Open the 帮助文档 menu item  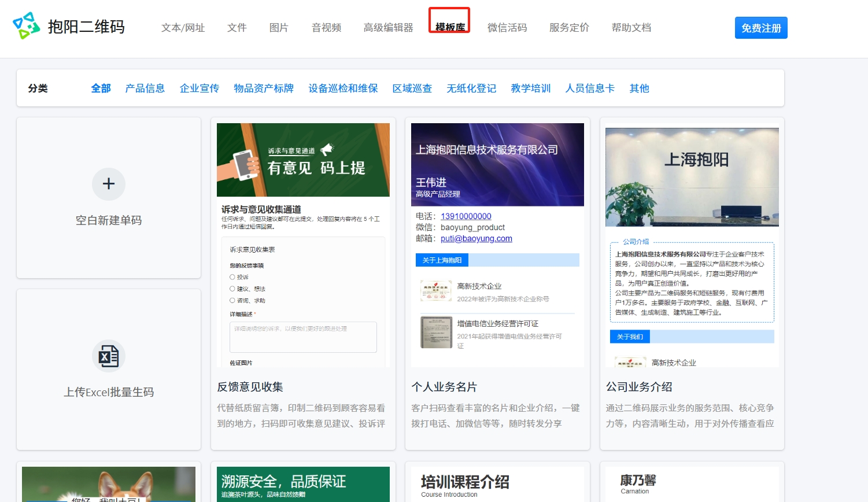point(631,28)
